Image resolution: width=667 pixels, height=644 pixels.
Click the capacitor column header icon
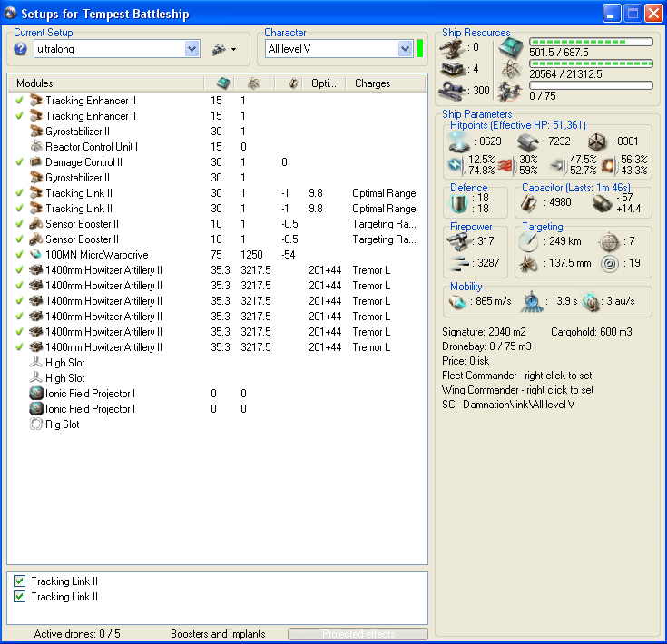[292, 83]
